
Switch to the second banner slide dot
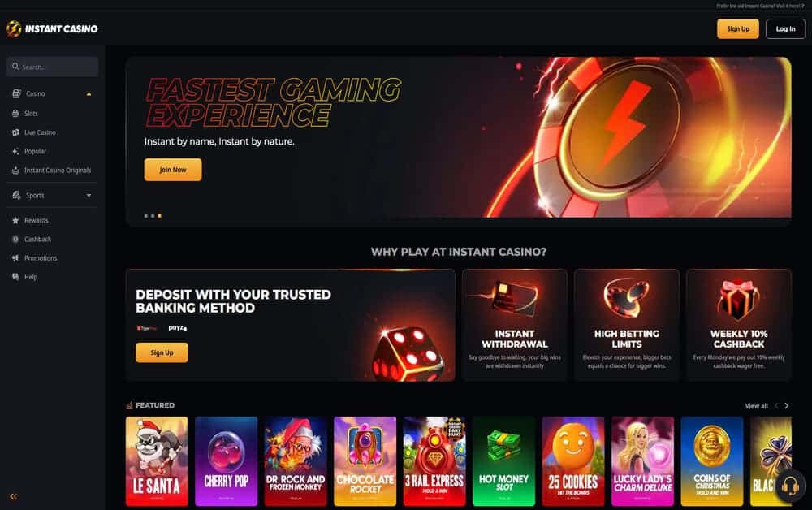coord(153,216)
